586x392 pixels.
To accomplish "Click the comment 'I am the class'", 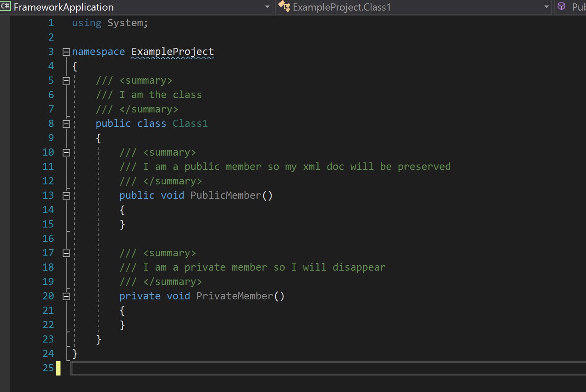I will click(x=161, y=95).
